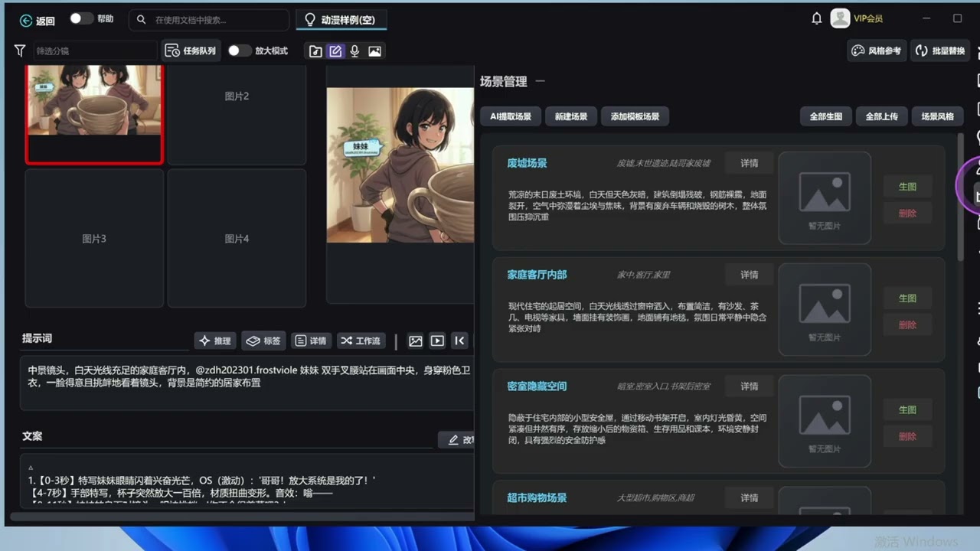
Task: Select the music folder icon
Action: tap(315, 51)
